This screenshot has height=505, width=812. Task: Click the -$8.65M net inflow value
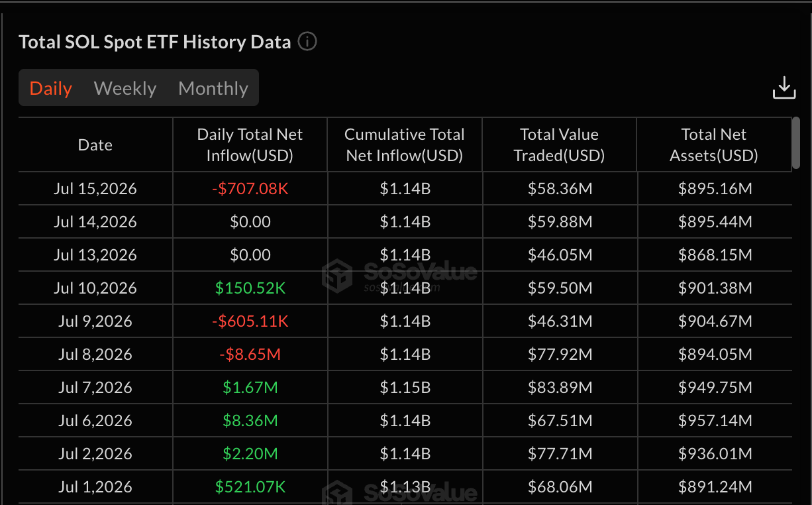click(x=250, y=355)
